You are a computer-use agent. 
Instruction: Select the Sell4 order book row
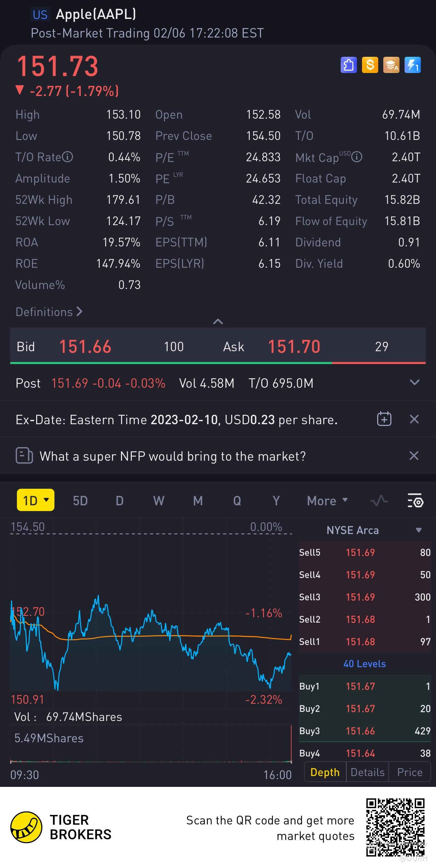[365, 575]
